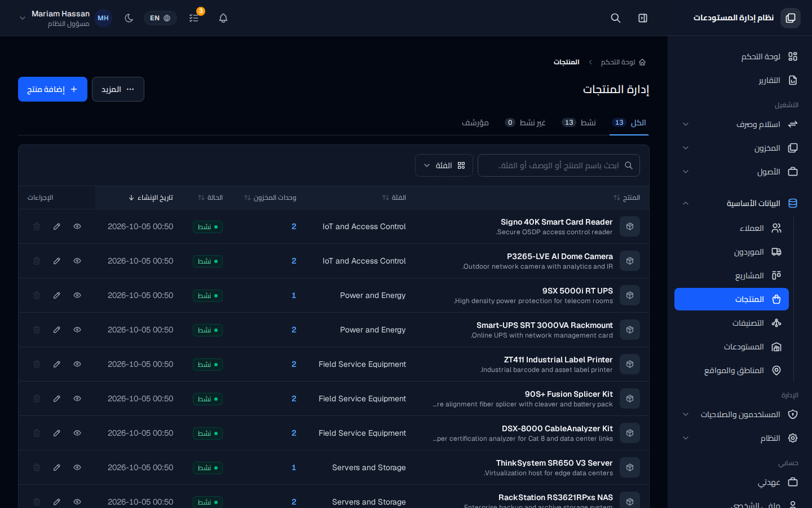This screenshot has height=508, width=812.
Task: View the 9SX 5000i RT UPS with eye icon
Action: point(77,295)
